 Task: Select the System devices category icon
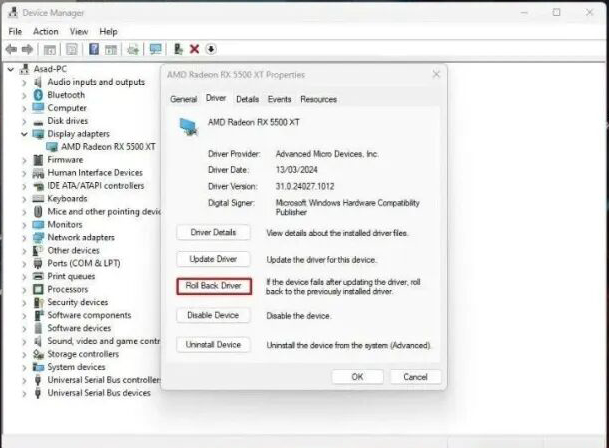38,367
